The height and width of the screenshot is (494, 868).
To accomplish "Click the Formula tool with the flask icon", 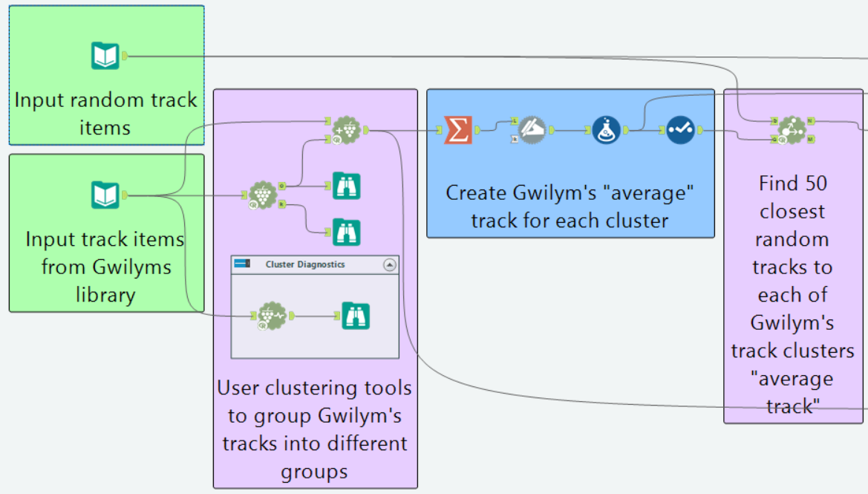I will coord(606,131).
